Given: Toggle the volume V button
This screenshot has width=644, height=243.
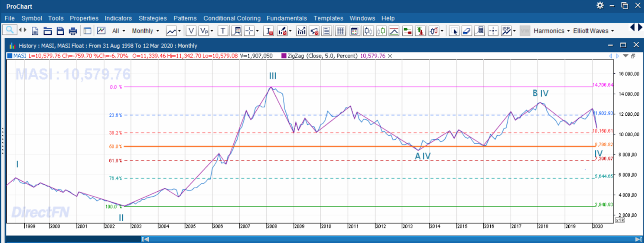Looking at the screenshot, I should pyautogui.click(x=191, y=31).
